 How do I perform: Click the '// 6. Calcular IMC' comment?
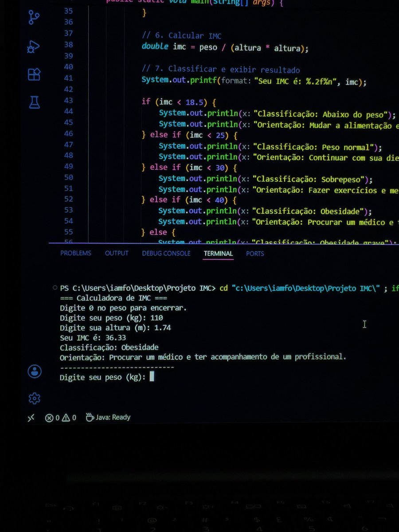(x=181, y=36)
